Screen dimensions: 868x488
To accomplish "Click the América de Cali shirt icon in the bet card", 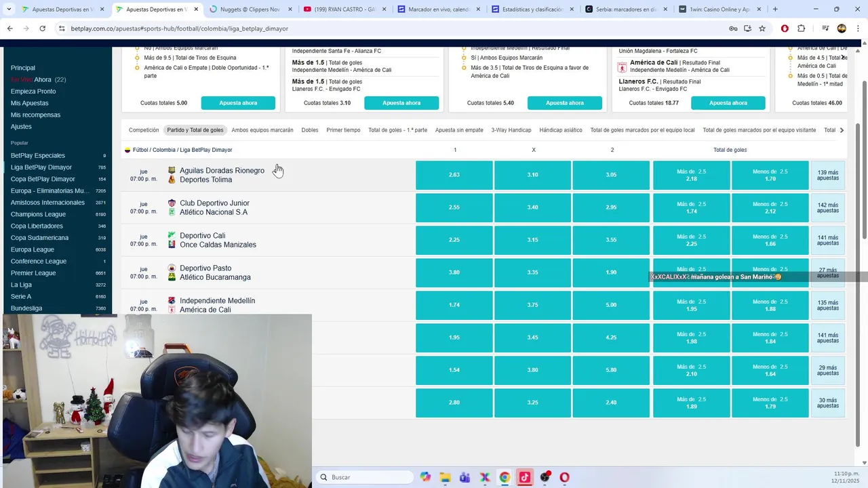I will (622, 66).
